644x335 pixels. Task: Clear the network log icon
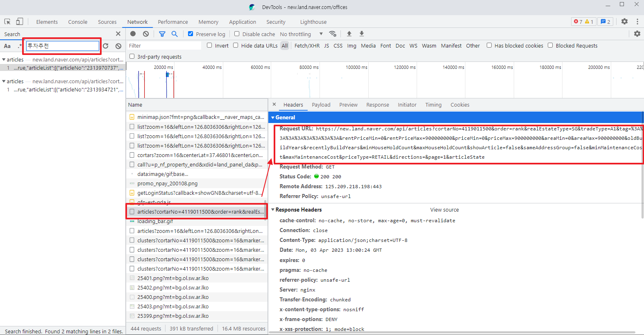click(x=146, y=34)
